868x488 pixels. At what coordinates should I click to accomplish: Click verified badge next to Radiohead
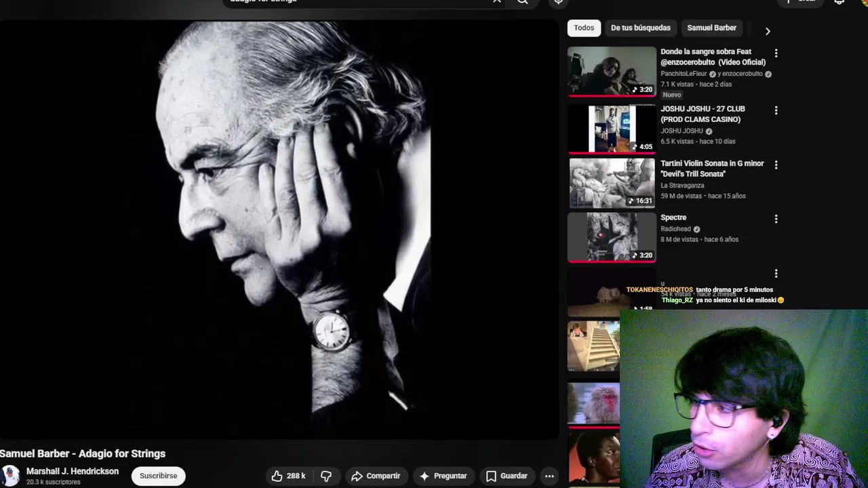[696, 229]
